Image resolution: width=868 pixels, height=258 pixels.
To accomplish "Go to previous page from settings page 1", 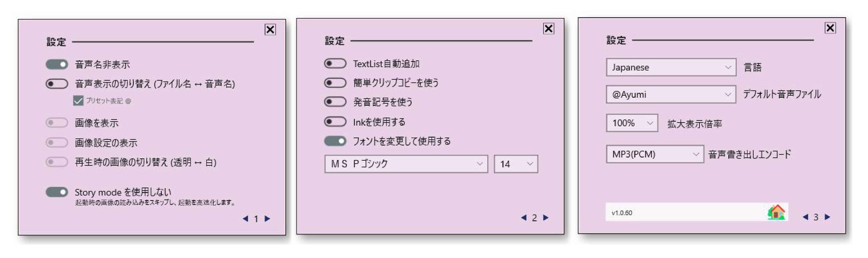I will coord(245,219).
